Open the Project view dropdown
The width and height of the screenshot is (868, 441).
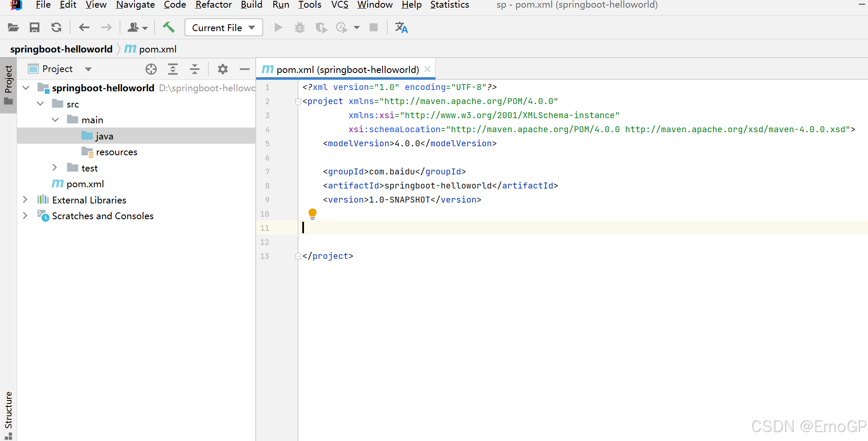[88, 69]
